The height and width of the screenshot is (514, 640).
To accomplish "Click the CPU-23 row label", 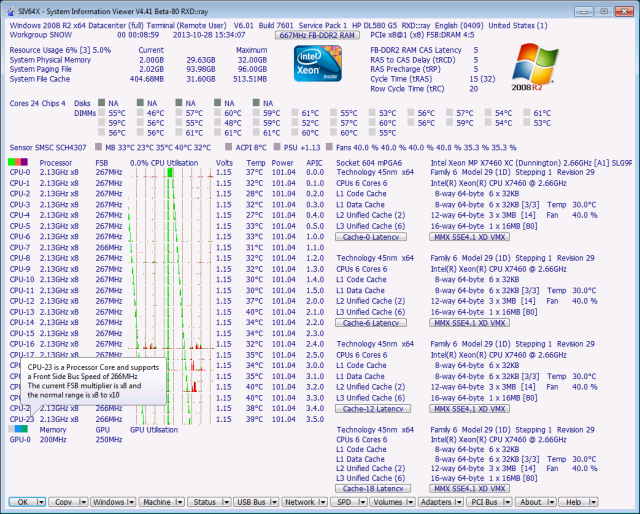I will pos(22,419).
